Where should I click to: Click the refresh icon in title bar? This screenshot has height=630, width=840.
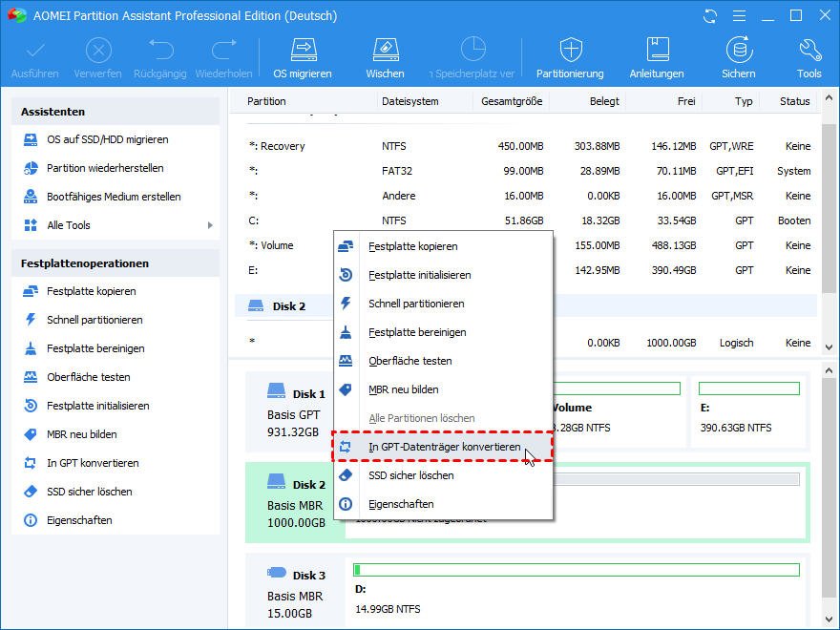pos(709,16)
